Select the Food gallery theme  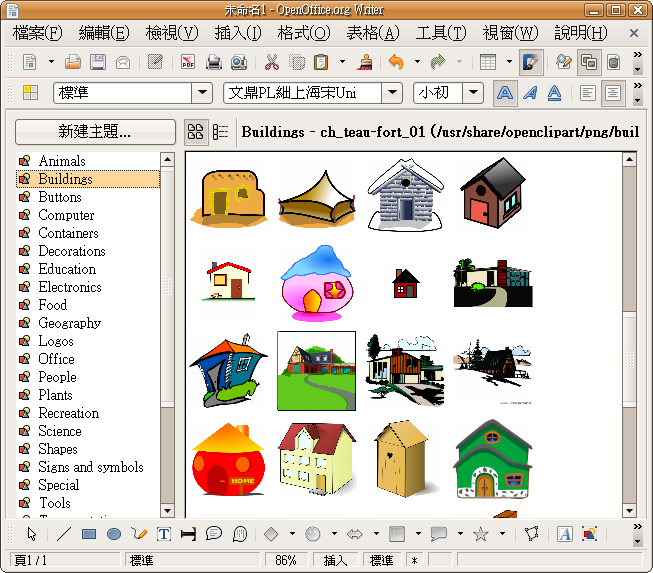(x=52, y=305)
